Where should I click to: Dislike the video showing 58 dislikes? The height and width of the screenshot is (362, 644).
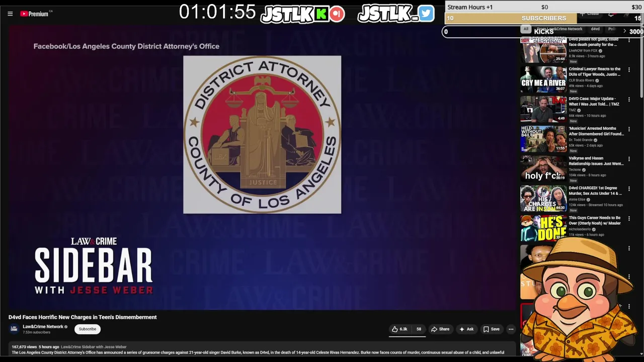pyautogui.click(x=419, y=329)
